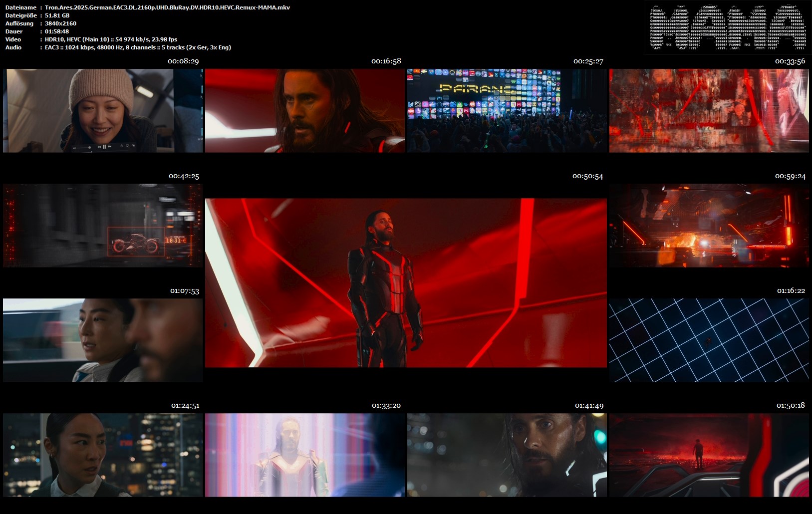Open the frame thumbnail stamped 01:24:51
The width and height of the screenshot is (812, 514).
[103, 455]
